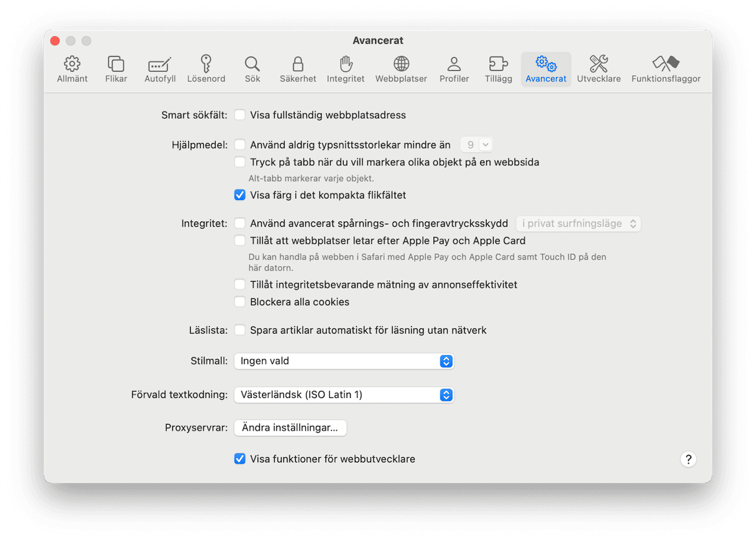
Task: Open the Stilmall dropdown showing Ingen vald
Action: [x=344, y=361]
